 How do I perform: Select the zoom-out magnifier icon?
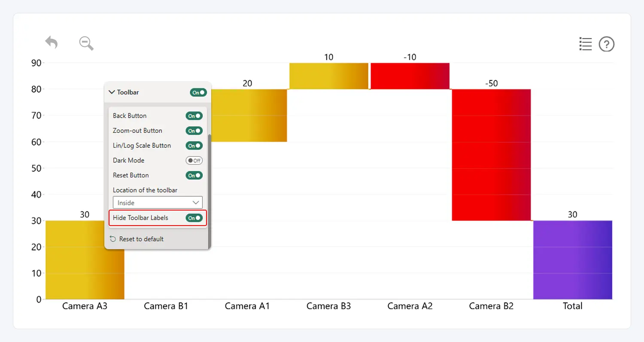tap(86, 43)
